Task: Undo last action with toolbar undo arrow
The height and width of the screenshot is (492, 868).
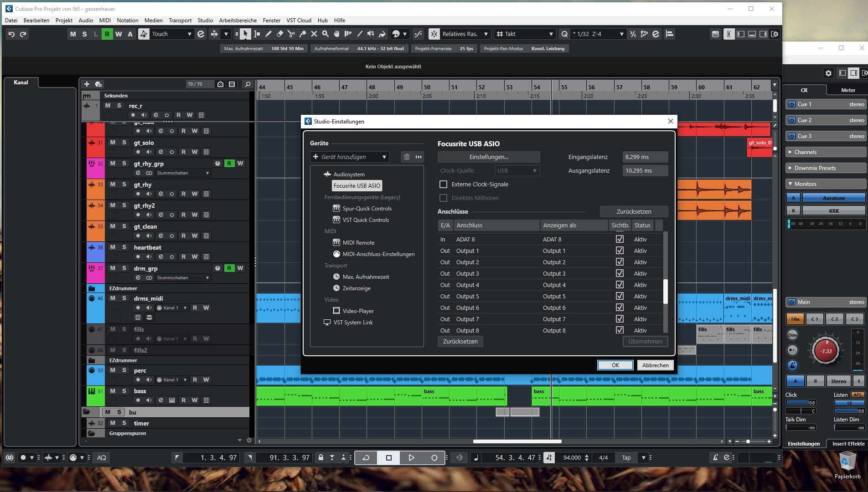Action: [x=11, y=34]
